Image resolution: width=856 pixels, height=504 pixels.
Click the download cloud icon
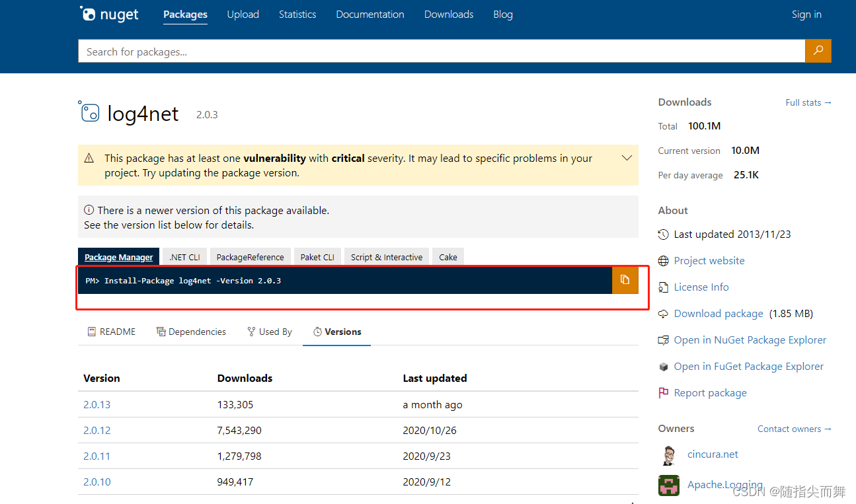point(664,314)
